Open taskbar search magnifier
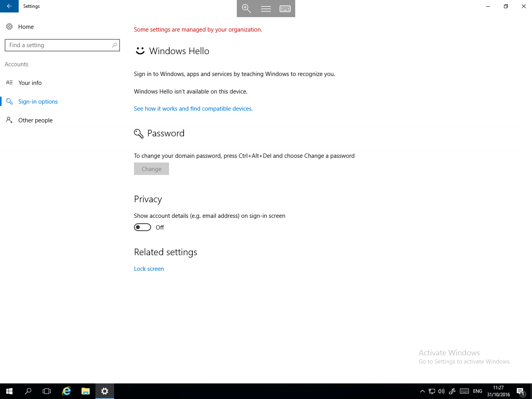The width and height of the screenshot is (532, 399). (x=28, y=391)
